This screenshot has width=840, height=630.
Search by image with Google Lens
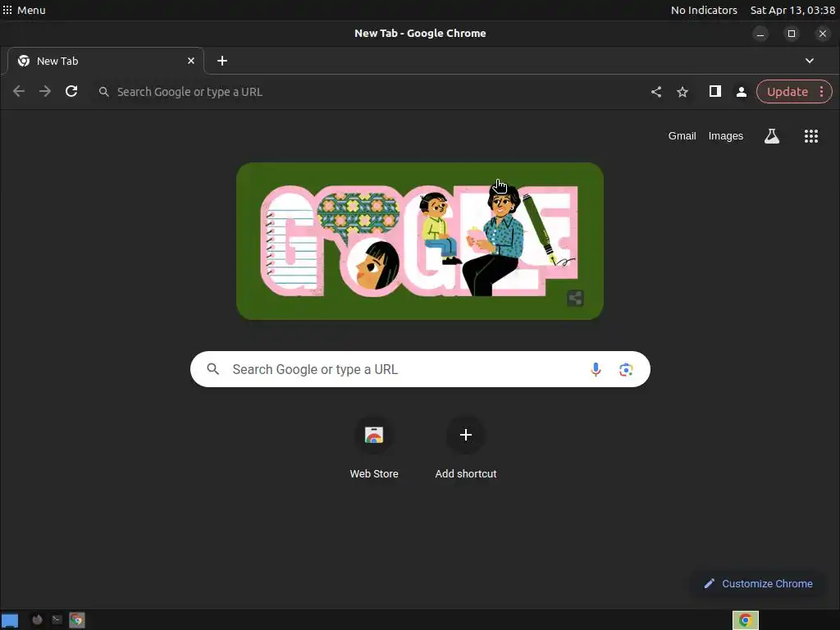(x=626, y=369)
